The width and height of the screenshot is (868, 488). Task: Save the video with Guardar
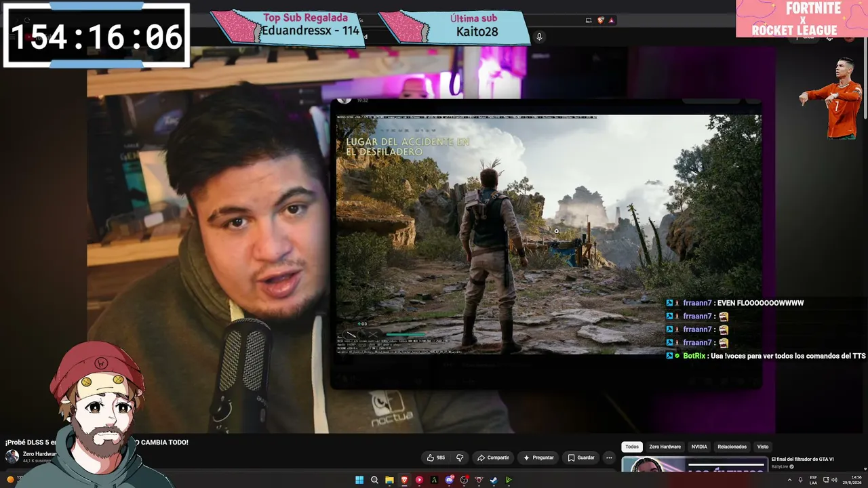581,457
